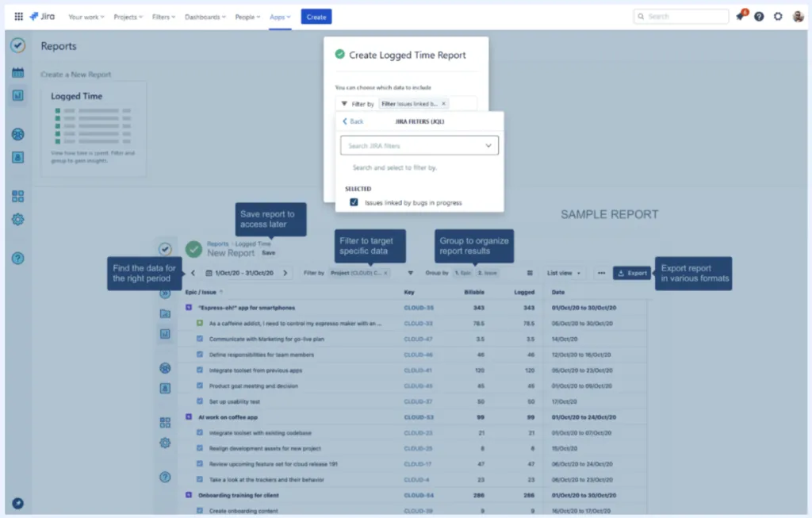Screen dimensions: 812x518
Task: Toggle the 'AI work on coffee app' epic icon
Action: 189,417
